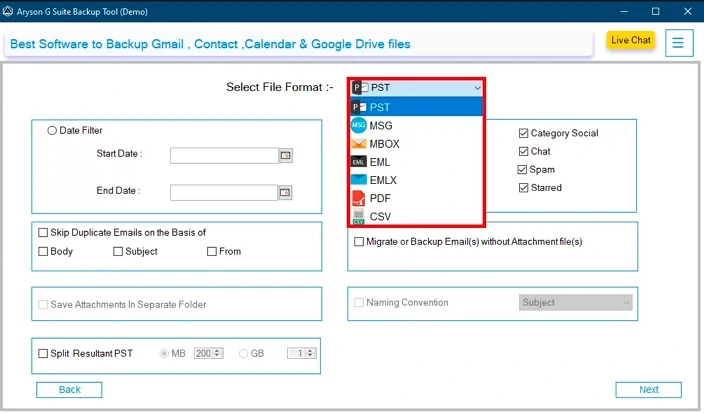Choose the EMLX mail icon
This screenshot has height=414, width=704.
click(359, 180)
